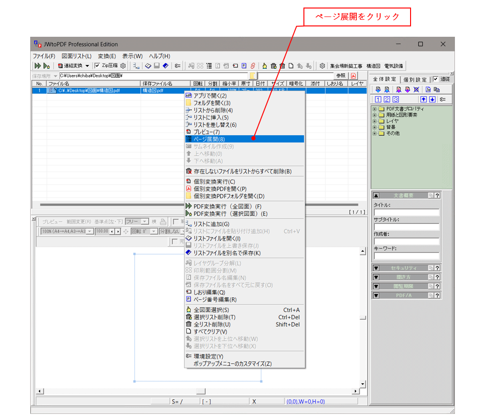Start conversion with the green double-arrow icon
Image resolution: width=504 pixels, height=420 pixels.
click(x=37, y=65)
